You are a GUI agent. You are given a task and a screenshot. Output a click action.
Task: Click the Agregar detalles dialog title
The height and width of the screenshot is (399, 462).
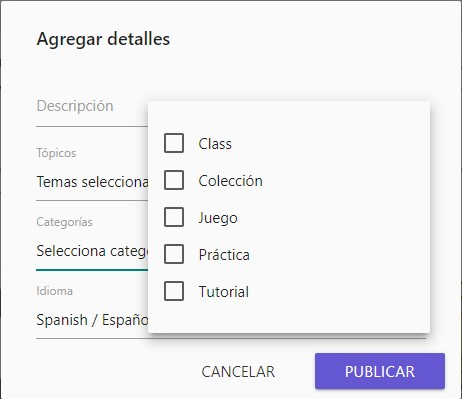pos(103,39)
